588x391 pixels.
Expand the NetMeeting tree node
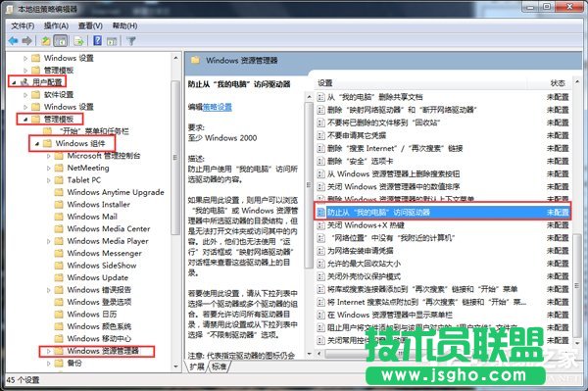(x=49, y=168)
